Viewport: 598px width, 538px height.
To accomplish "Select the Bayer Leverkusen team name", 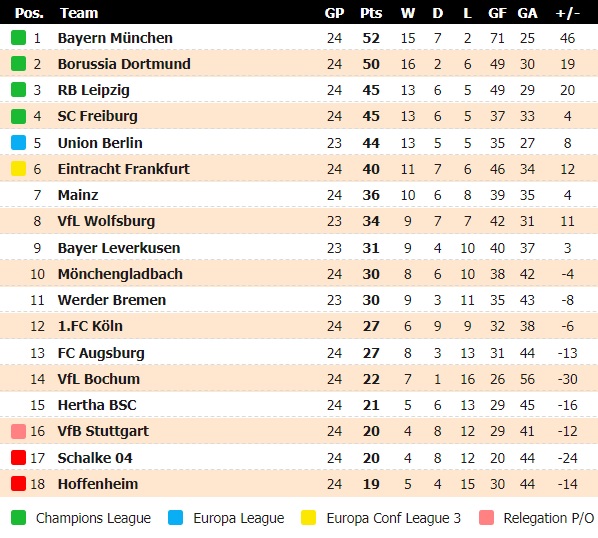I will point(119,248).
